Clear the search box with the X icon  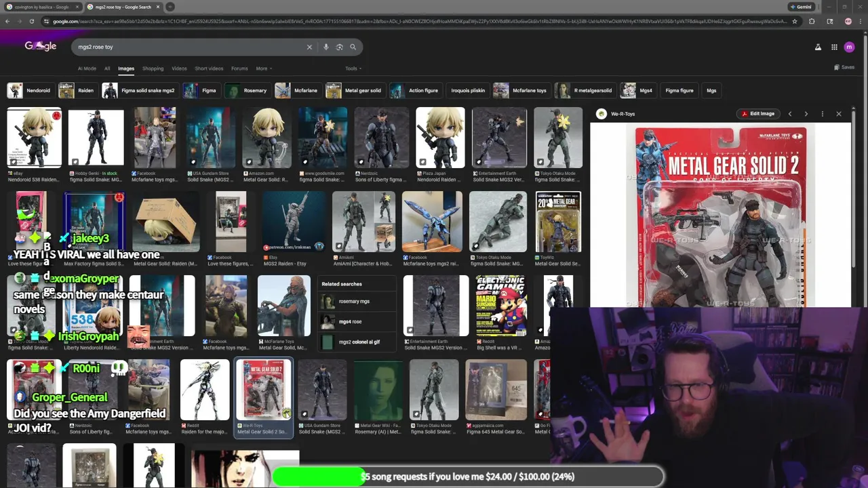pyautogui.click(x=309, y=47)
